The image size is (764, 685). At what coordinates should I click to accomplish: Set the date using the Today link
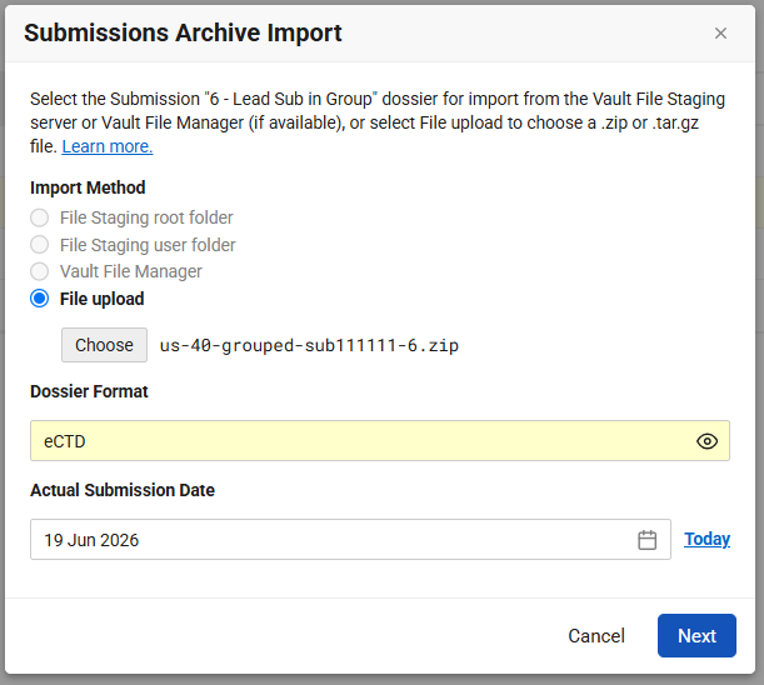[707, 539]
